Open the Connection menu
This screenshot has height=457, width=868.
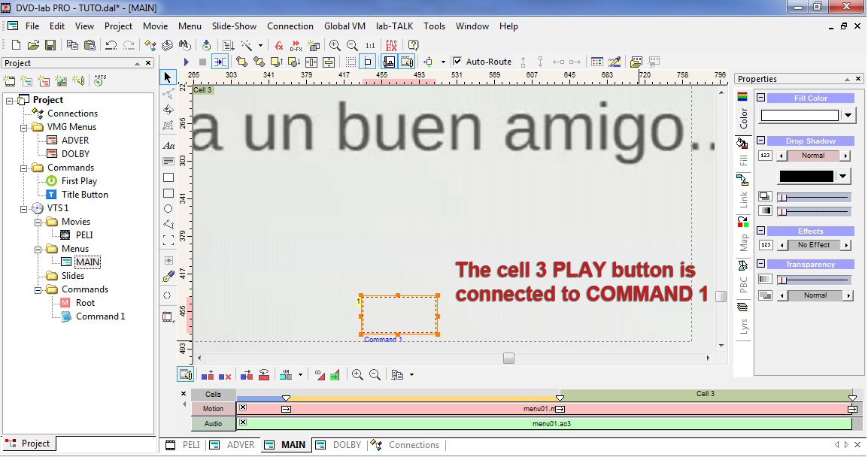point(290,26)
